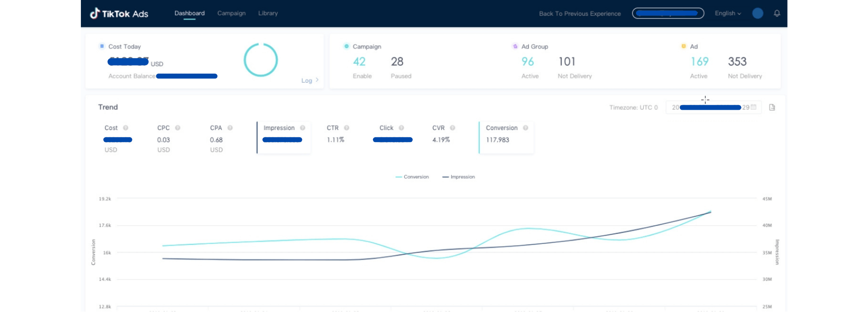The height and width of the screenshot is (317, 868).
Task: Click the CPC info help icon
Action: (x=178, y=128)
